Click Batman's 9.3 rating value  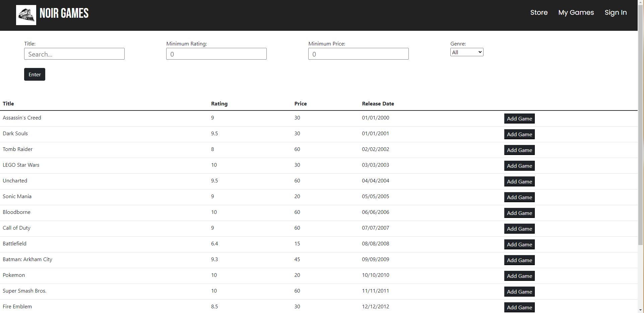tap(214, 259)
